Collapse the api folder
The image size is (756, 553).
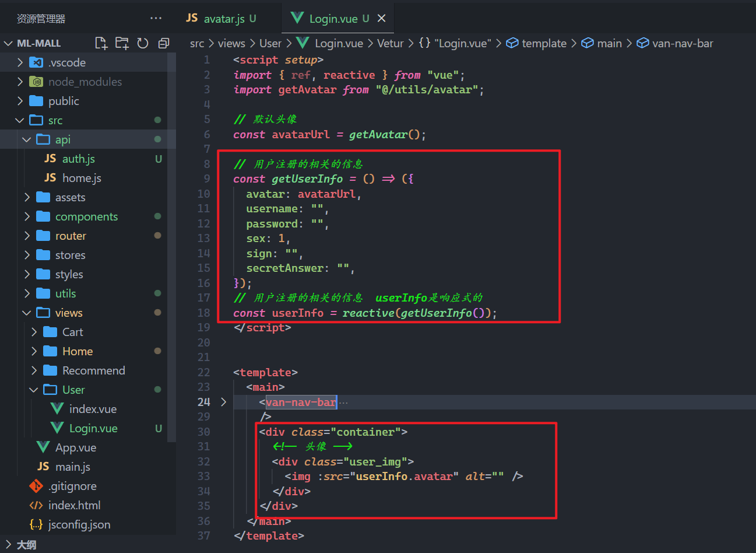[27, 139]
